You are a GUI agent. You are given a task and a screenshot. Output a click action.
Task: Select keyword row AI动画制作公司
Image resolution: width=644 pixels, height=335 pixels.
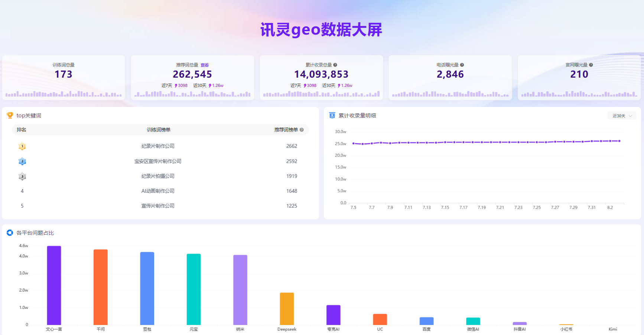pos(160,191)
